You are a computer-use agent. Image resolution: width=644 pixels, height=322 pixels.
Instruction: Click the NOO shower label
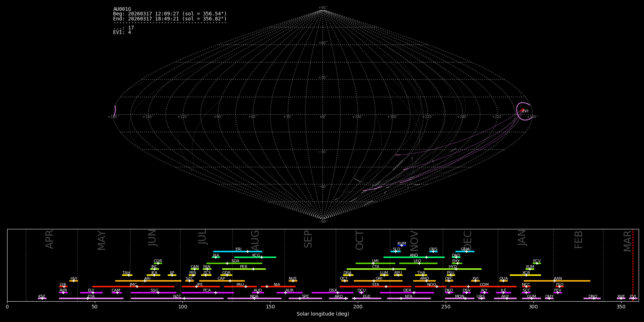click(x=431, y=285)
